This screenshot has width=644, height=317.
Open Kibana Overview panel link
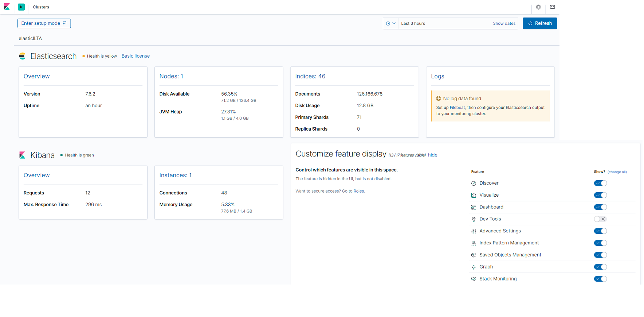(36, 175)
